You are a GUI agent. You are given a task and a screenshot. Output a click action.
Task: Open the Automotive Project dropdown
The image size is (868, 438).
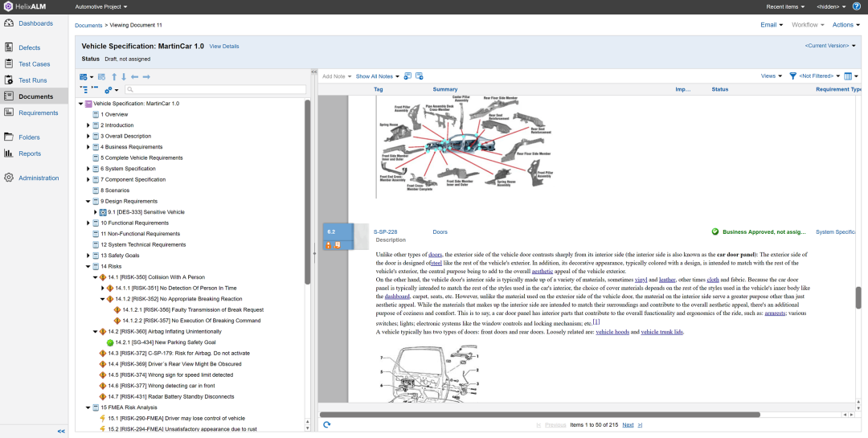tap(101, 6)
